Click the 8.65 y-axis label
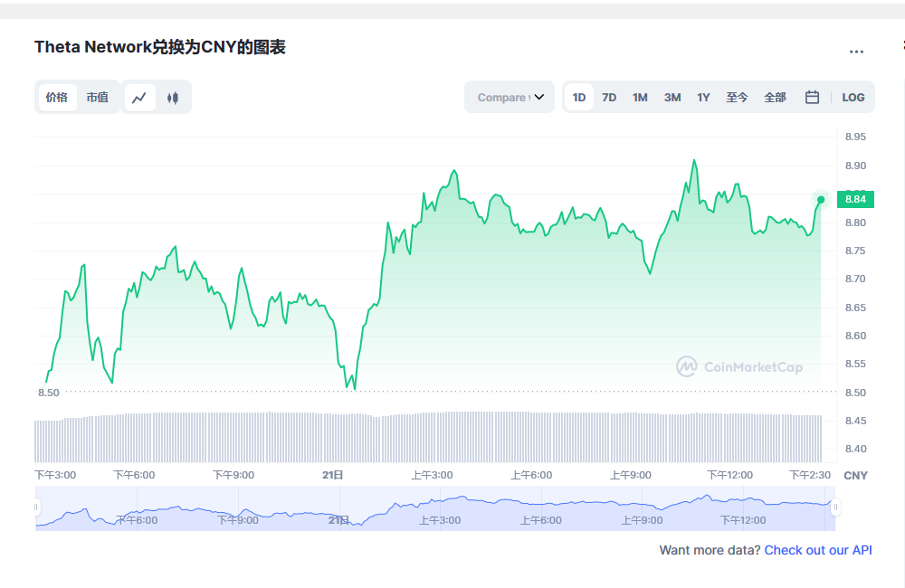The width and height of the screenshot is (905, 588). (855, 308)
